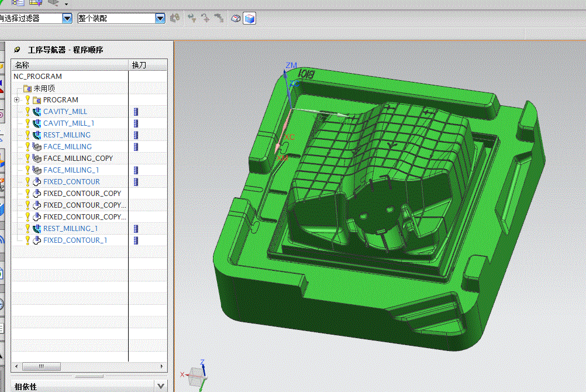Select the CAVITY_MILL operation name

pyautogui.click(x=65, y=112)
